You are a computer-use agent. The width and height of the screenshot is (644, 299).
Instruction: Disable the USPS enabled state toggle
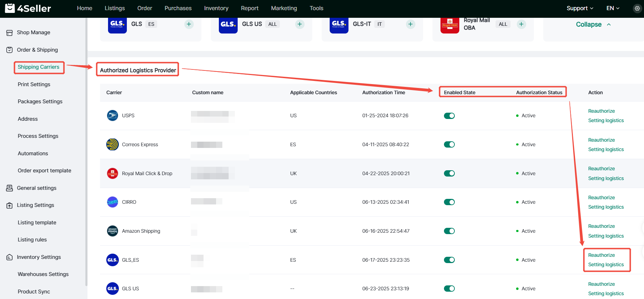449,116
